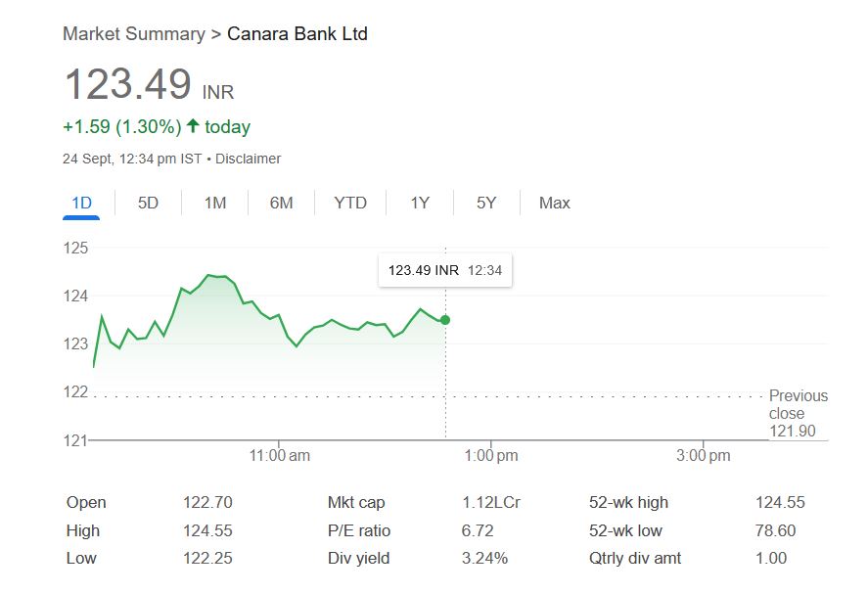Open the Market Summary link
The height and width of the screenshot is (594, 868).
[x=133, y=34]
